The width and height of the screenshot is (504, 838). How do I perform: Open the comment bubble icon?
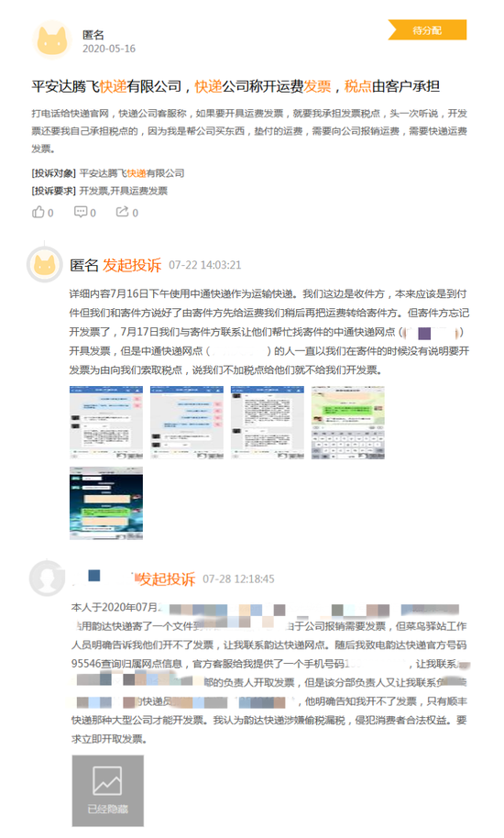tap(81, 212)
